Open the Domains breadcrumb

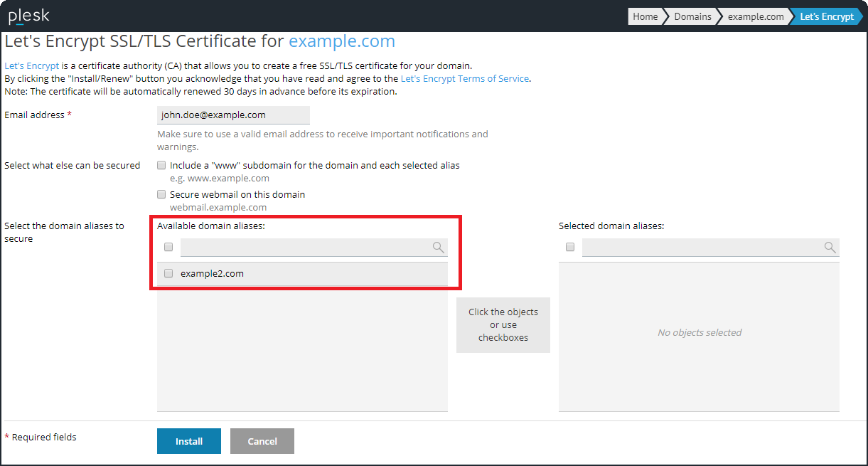(x=692, y=16)
